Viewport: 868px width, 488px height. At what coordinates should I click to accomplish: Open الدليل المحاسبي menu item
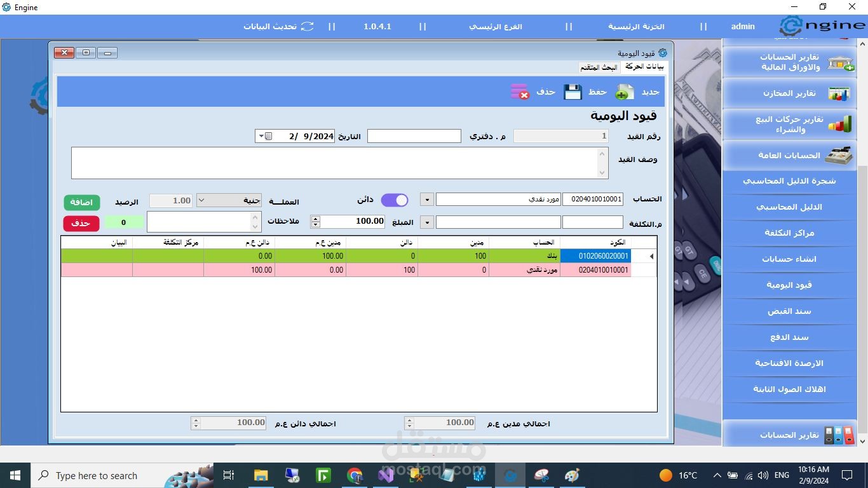tap(790, 207)
